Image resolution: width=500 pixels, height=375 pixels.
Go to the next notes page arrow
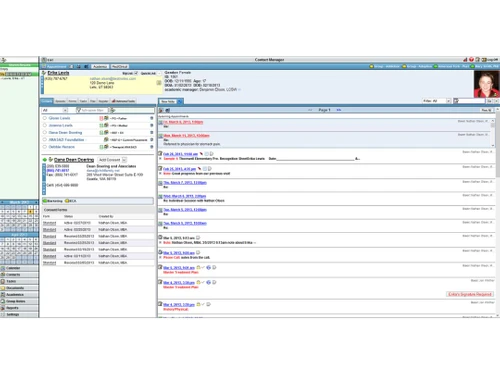tap(339, 110)
